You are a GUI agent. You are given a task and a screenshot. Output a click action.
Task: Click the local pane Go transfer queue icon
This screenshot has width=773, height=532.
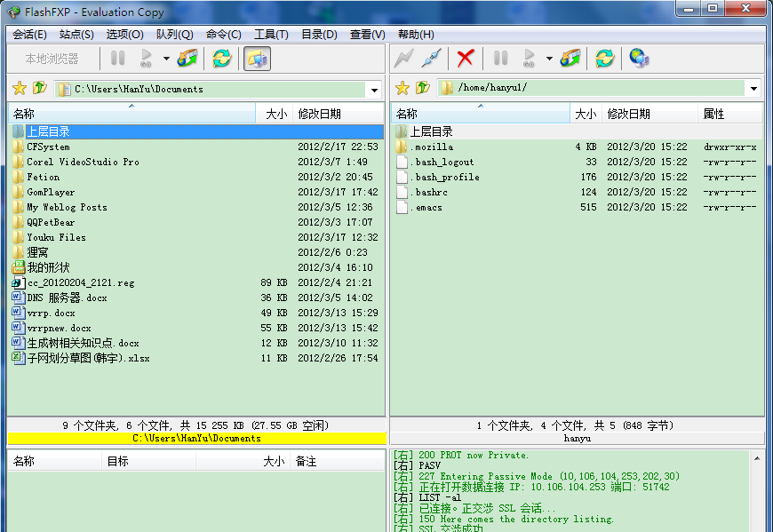pos(146,58)
